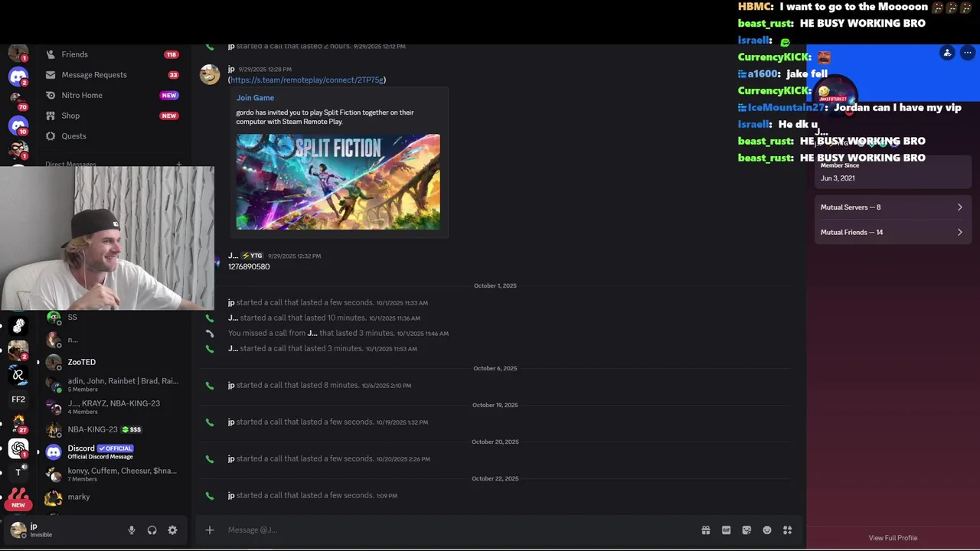Expand Mutual Servers — 8
Viewport: 980px width, 551px height.
(x=892, y=207)
